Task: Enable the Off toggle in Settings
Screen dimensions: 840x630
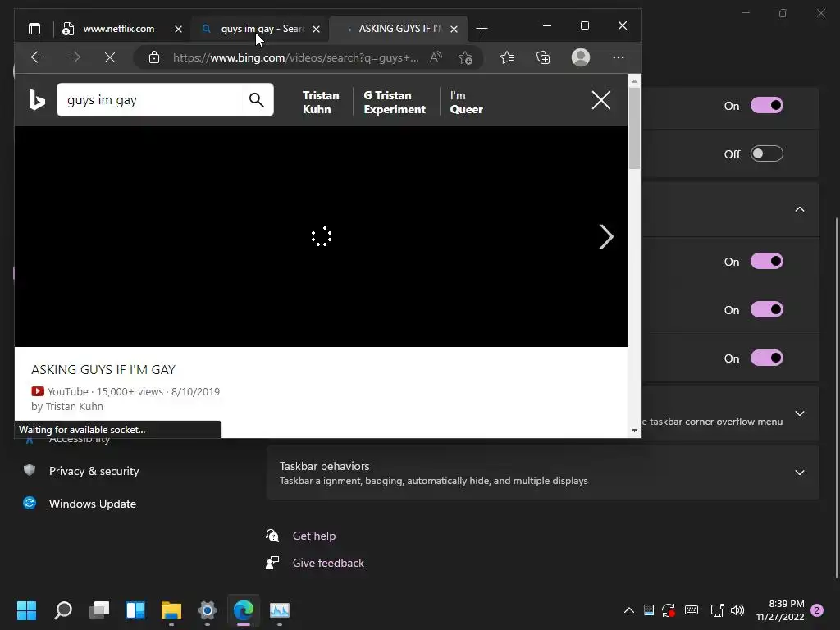Action: [767, 153]
